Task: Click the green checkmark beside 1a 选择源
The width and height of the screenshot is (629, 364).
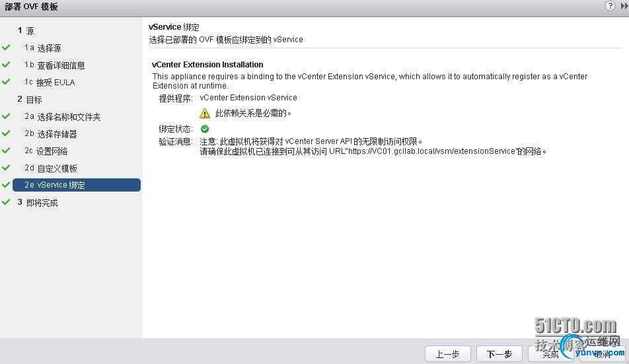Action: [x=6, y=48]
